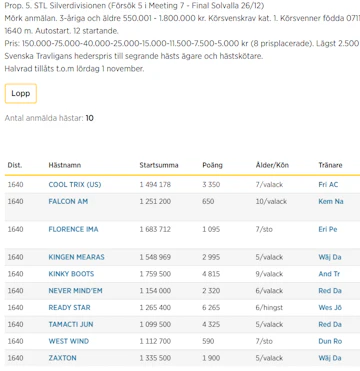
Task: Select poäng value 4 815
Action: tap(211, 274)
